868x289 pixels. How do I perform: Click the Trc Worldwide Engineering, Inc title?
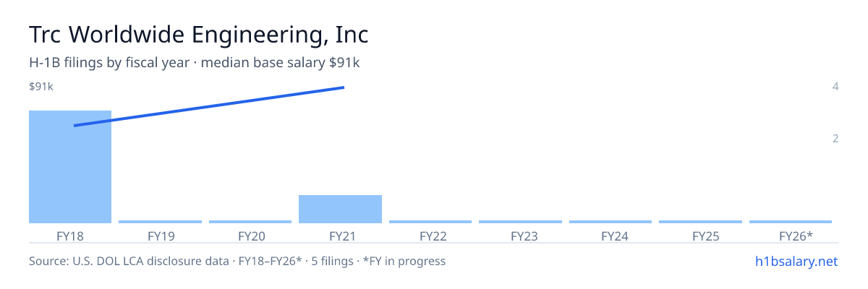coord(199,35)
